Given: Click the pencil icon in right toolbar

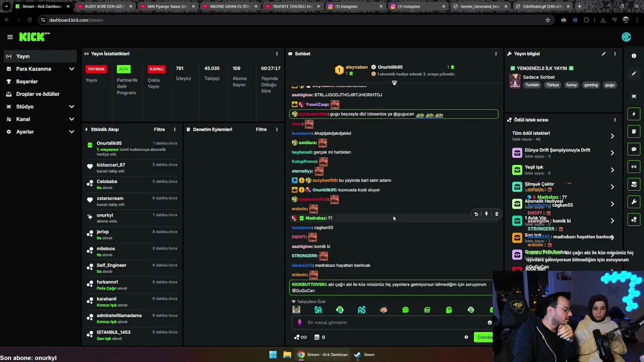Looking at the screenshot, I should pyautogui.click(x=634, y=73).
